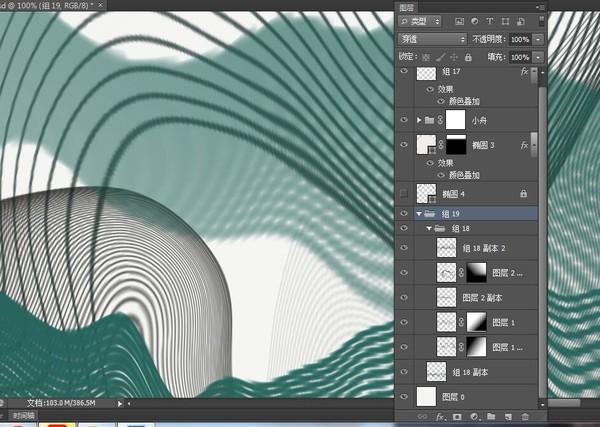Select 小舟 group mask thumbnail
Screen dimensions: 600x427
(456, 120)
